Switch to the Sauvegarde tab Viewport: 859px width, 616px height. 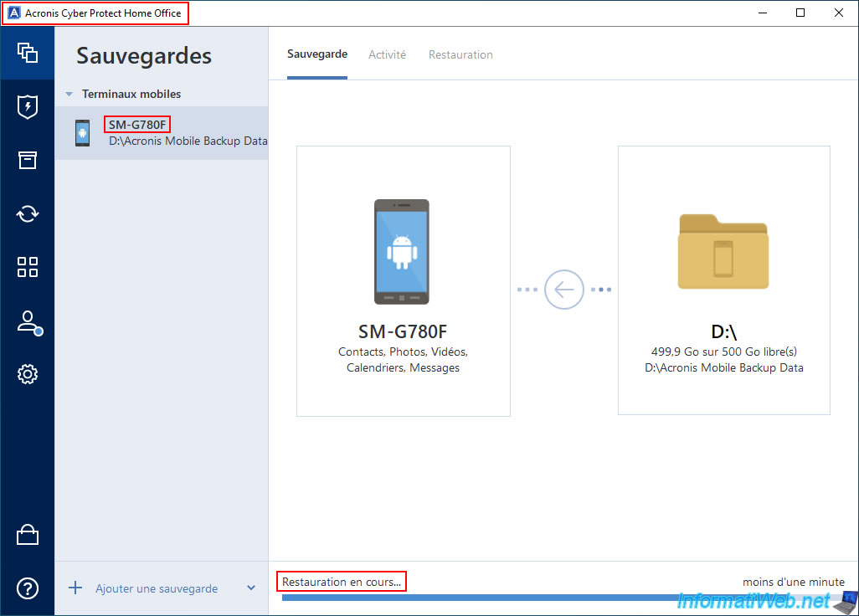(x=317, y=54)
